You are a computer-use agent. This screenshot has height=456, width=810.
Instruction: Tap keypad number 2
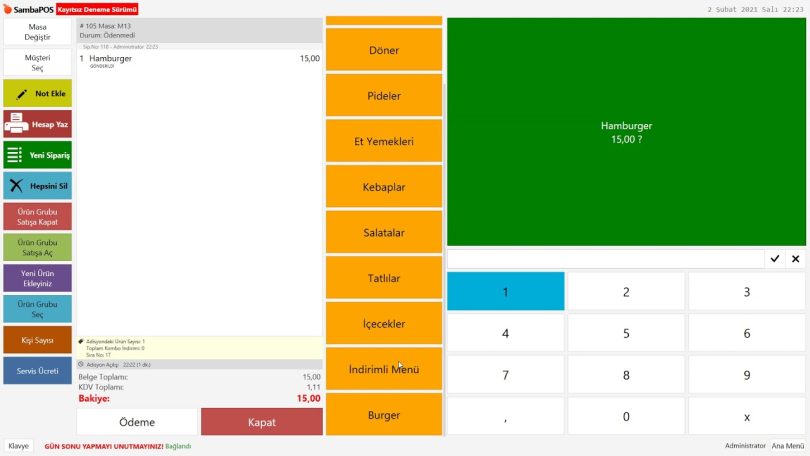[626, 292]
